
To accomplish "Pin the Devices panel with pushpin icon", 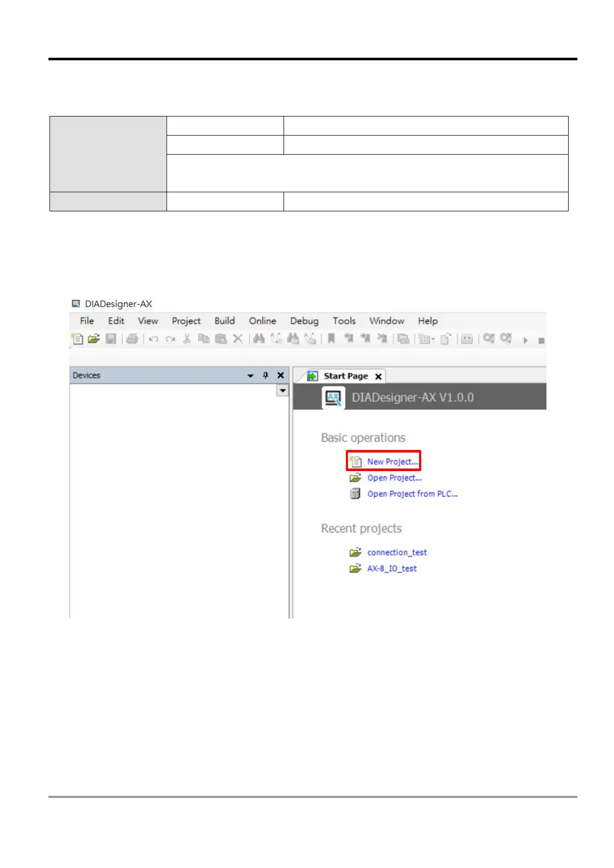I will 265,375.
